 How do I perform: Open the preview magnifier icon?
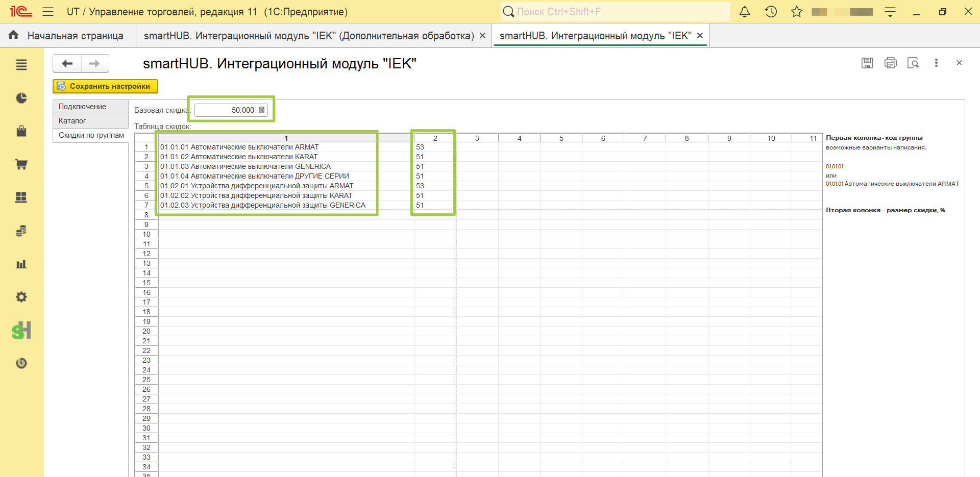[x=913, y=63]
